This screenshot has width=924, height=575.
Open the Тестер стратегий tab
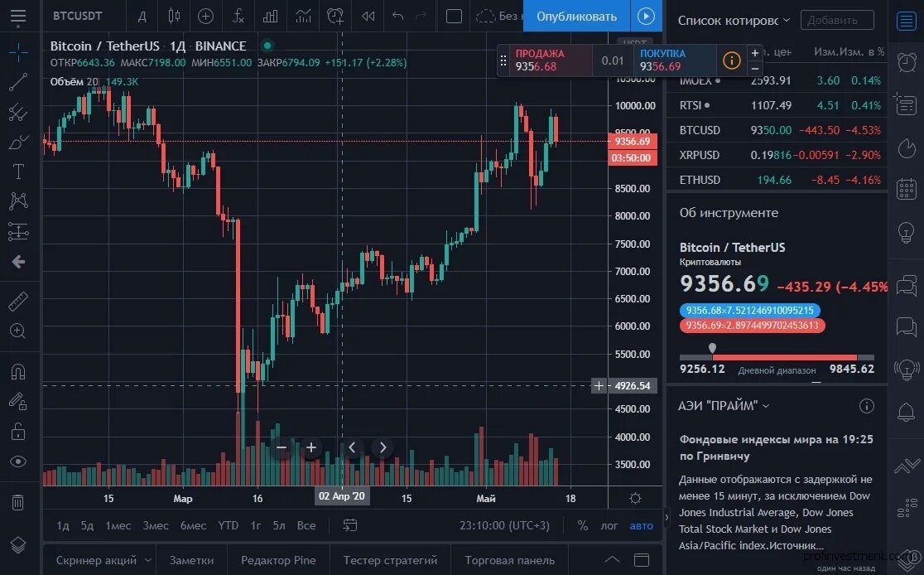click(x=390, y=559)
